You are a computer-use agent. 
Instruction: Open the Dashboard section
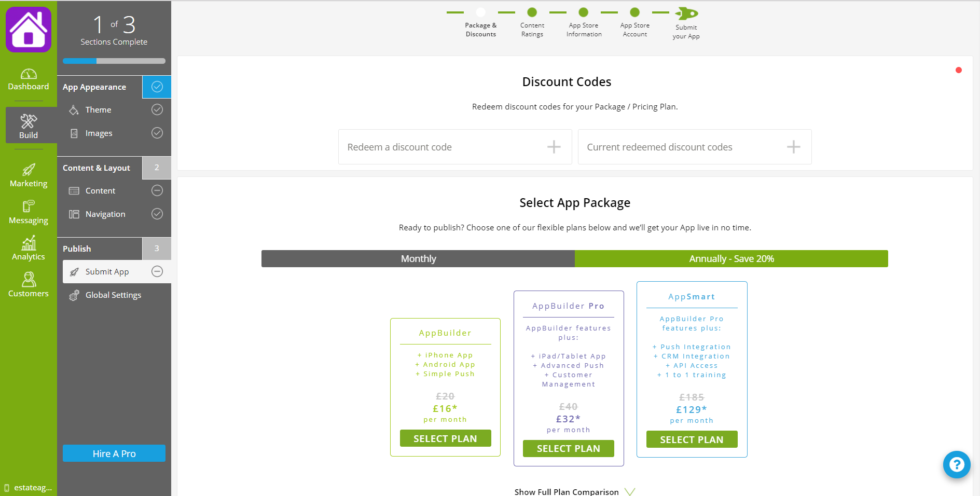point(29,80)
